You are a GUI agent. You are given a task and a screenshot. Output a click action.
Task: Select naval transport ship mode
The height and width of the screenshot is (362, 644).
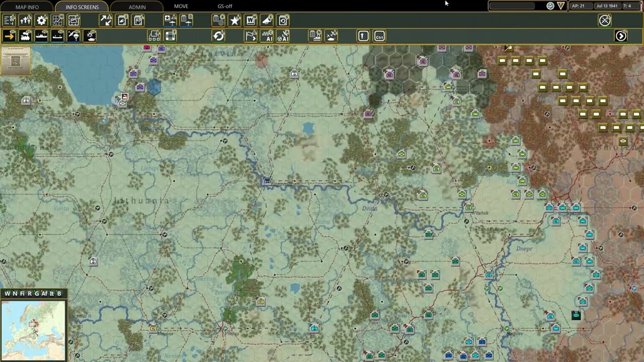(41, 36)
